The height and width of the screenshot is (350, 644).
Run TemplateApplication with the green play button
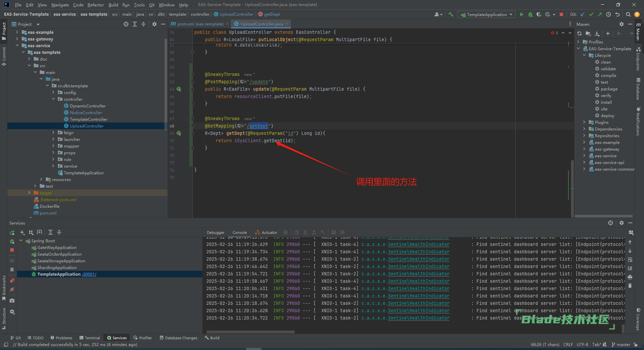(x=522, y=14)
